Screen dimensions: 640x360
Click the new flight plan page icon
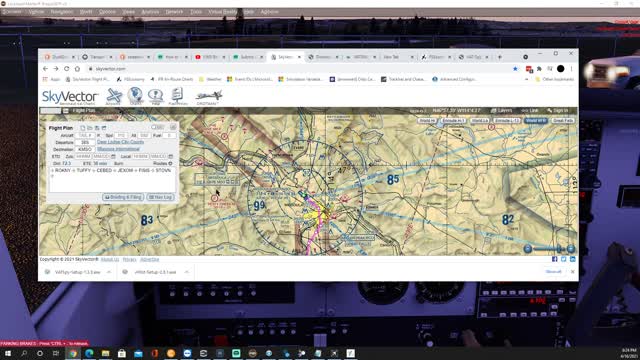[x=83, y=128]
